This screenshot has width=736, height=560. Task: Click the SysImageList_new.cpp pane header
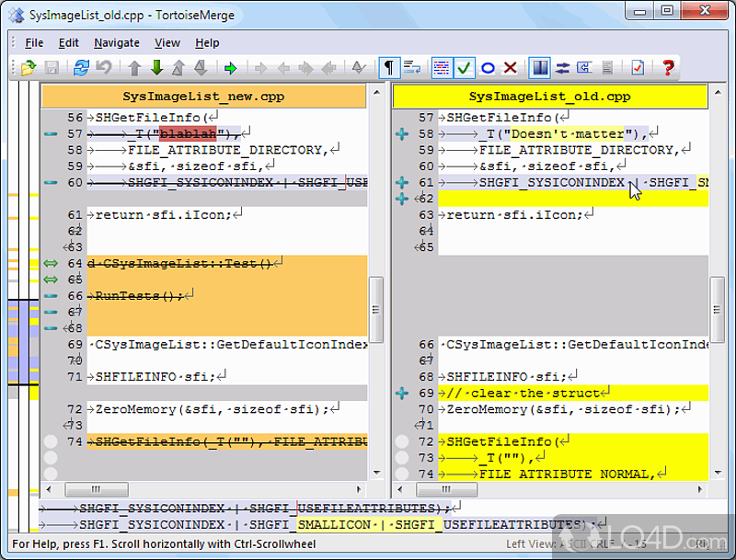point(203,96)
